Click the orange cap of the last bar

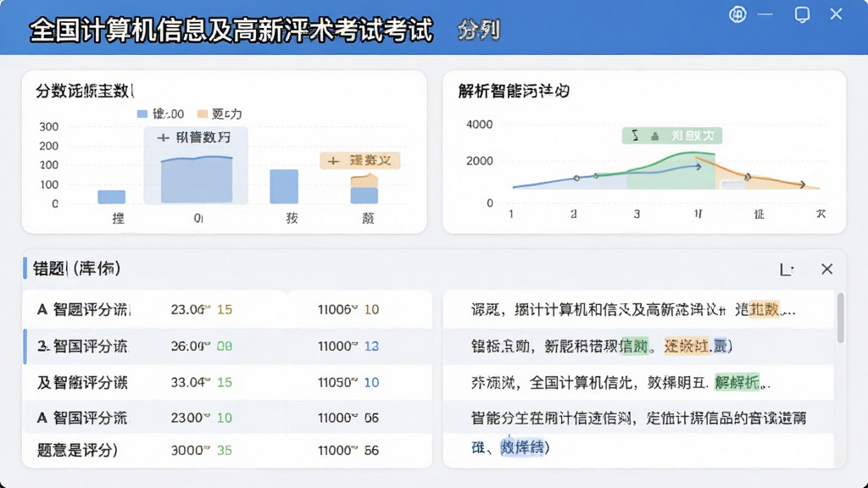364,181
